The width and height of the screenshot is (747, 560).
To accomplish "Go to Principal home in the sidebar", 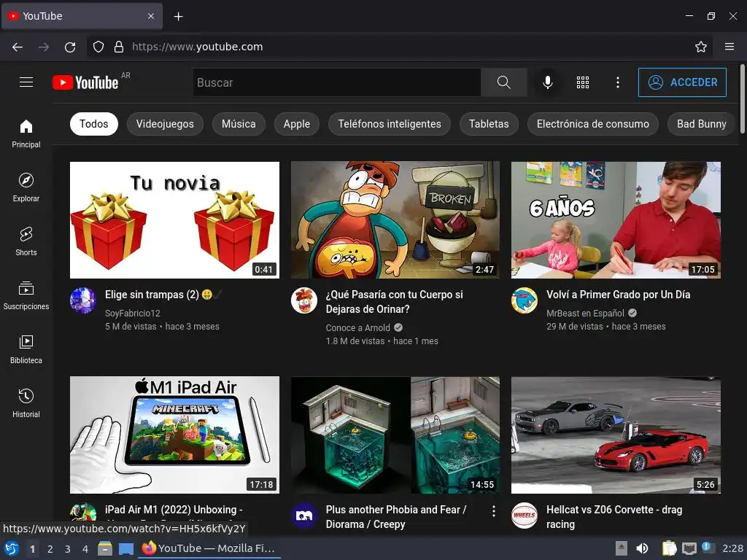I will [26, 134].
